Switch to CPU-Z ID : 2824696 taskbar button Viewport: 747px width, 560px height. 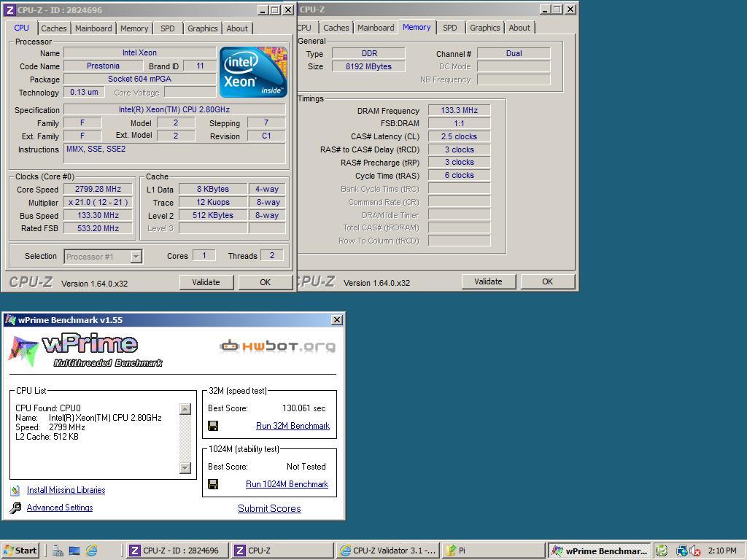click(x=178, y=551)
